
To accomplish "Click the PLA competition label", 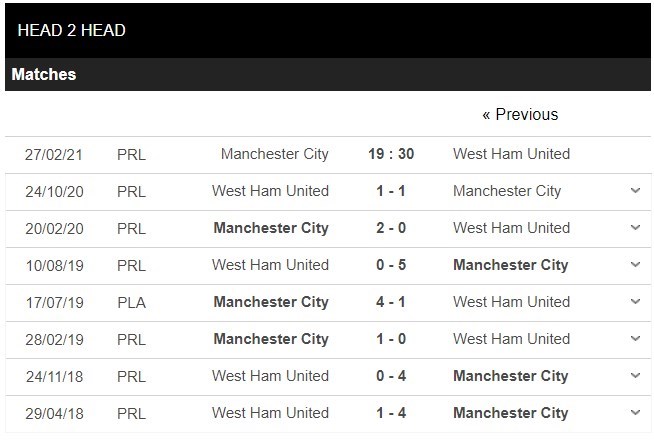I will point(131,302).
